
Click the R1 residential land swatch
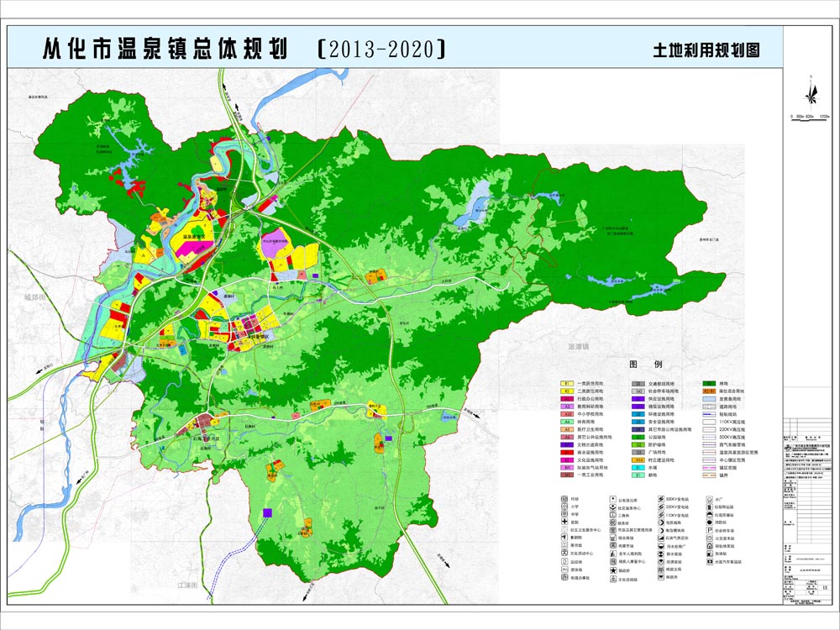[x=567, y=384]
